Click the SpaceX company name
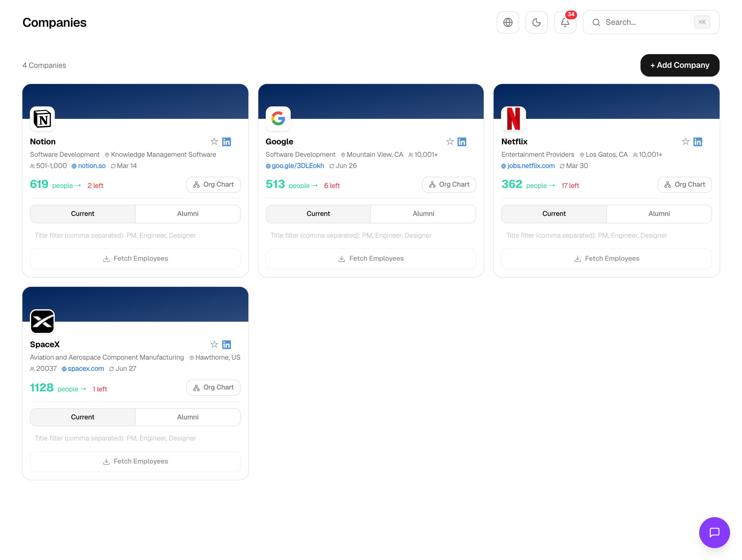 tap(45, 344)
